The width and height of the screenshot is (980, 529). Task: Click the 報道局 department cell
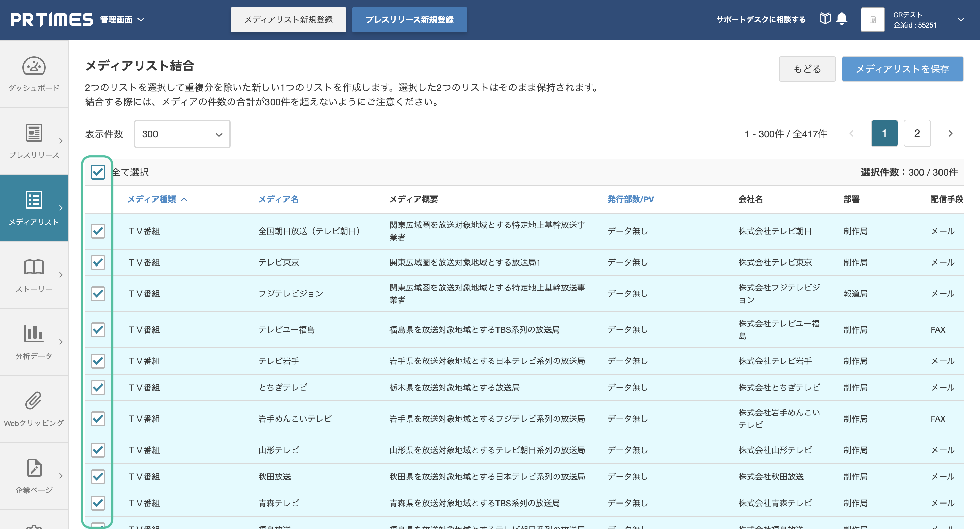click(x=855, y=293)
